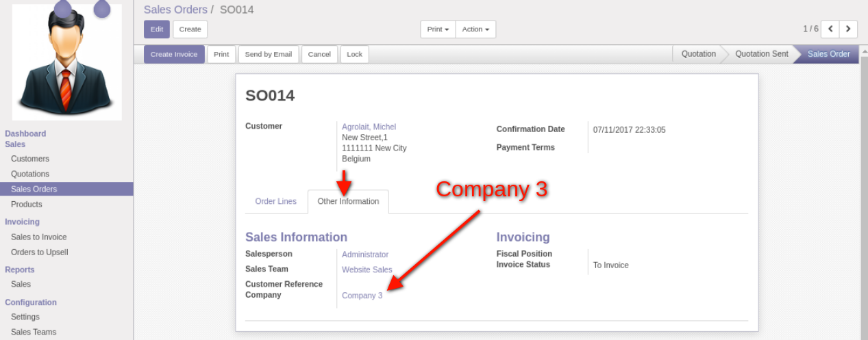Go to the next record arrow

click(849, 29)
